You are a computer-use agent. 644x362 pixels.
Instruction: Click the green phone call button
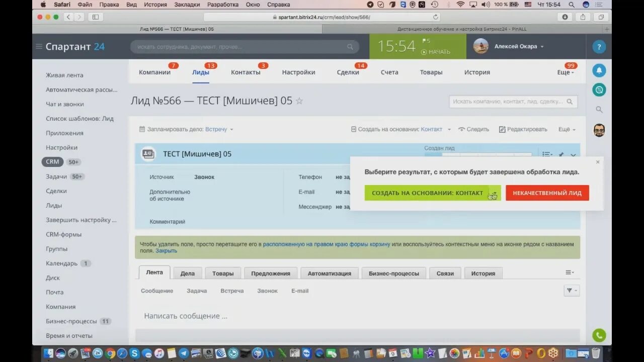point(599,335)
